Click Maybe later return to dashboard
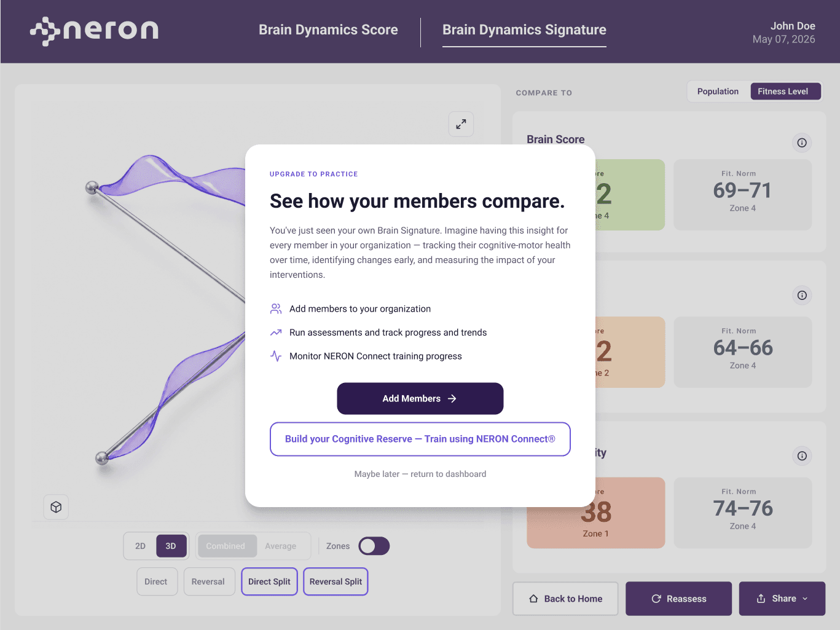Viewport: 840px width, 630px height. tap(420, 474)
